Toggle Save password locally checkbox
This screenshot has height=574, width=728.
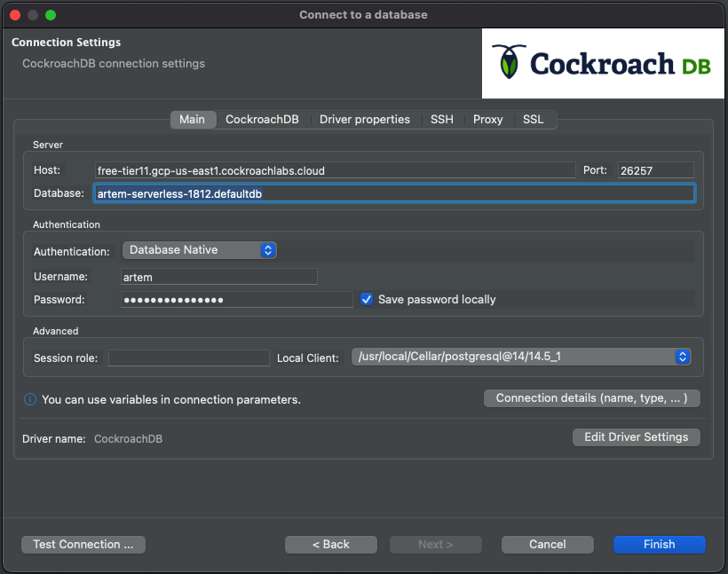coord(367,299)
